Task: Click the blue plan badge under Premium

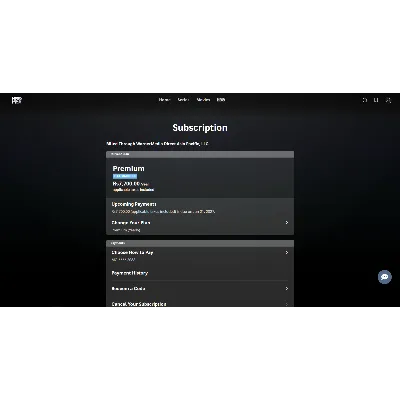Action: tap(125, 176)
